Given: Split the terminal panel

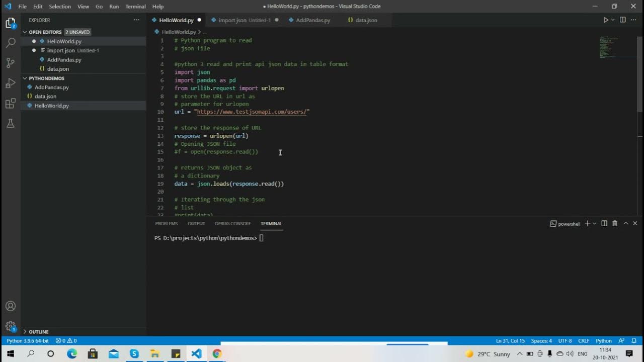Looking at the screenshot, I should [604, 224].
